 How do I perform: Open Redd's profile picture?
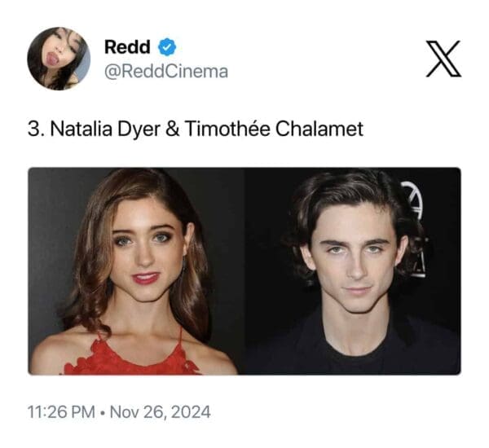click(x=58, y=59)
